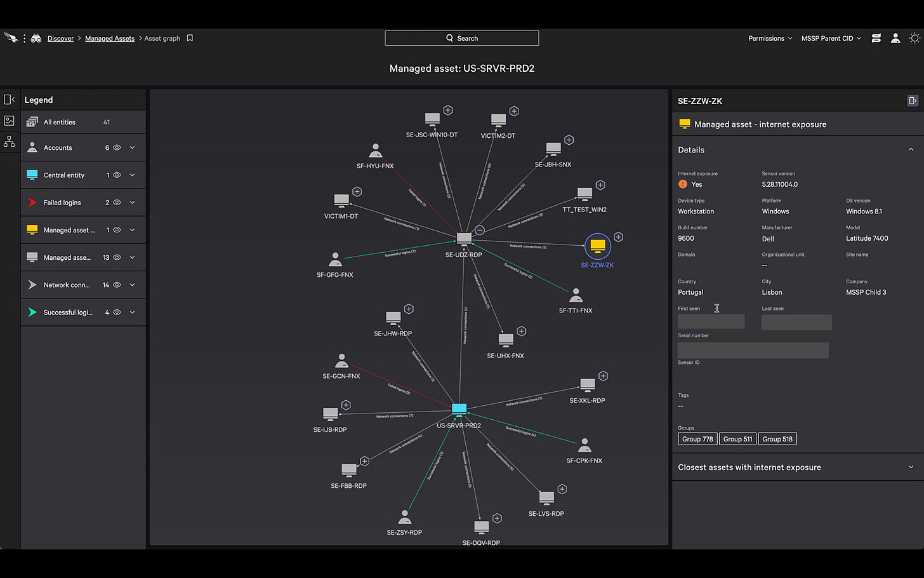924x578 pixels.
Task: Collapse the Legend side panel
Action: 10,100
